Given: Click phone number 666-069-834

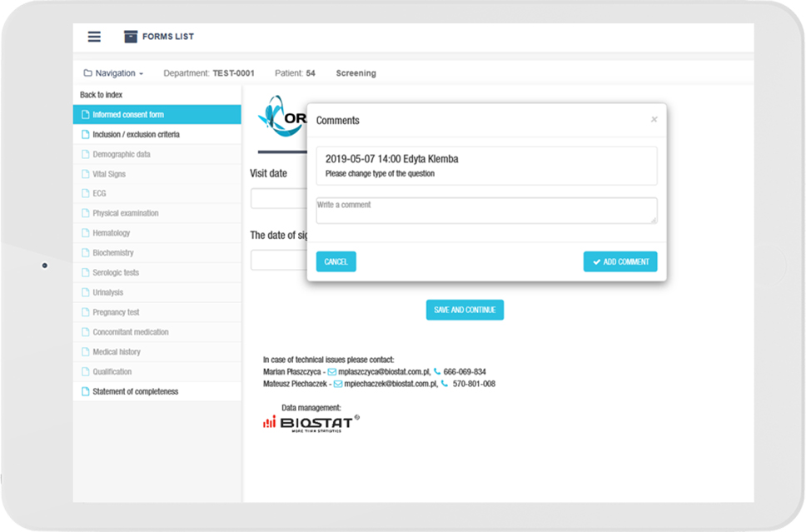Looking at the screenshot, I should click(x=465, y=371).
